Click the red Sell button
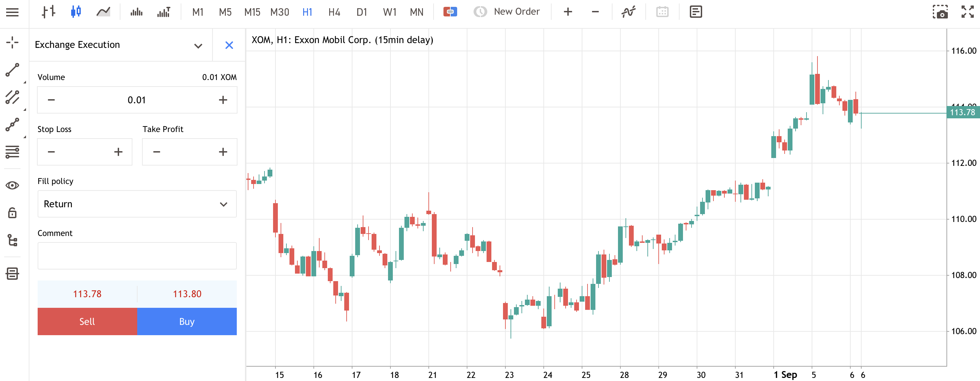 (87, 322)
